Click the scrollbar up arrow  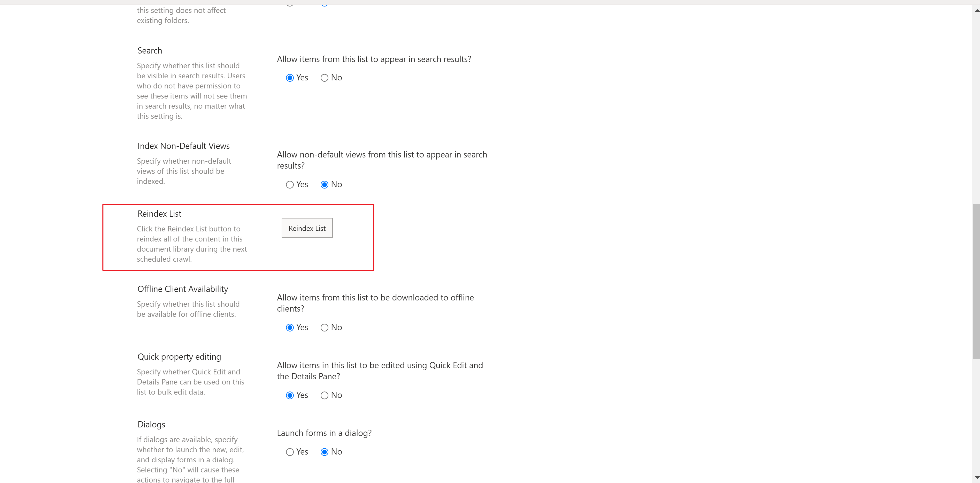tap(977, 10)
